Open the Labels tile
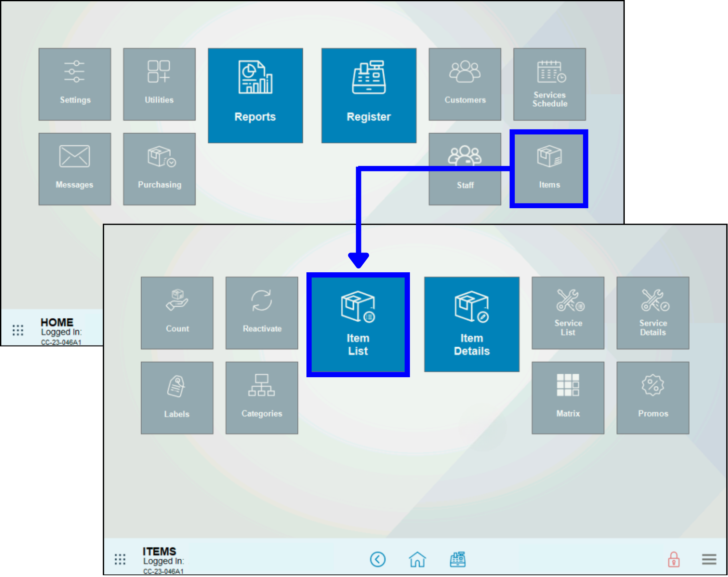 [177, 397]
